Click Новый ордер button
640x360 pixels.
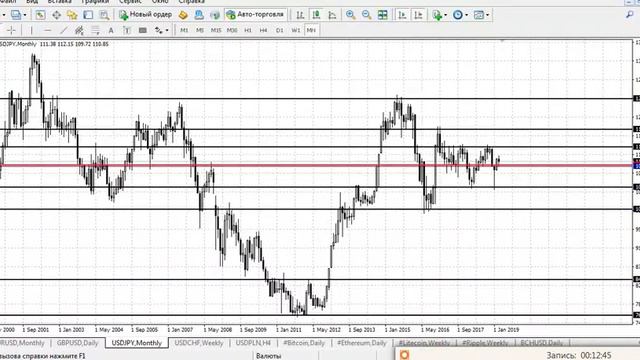pyautogui.click(x=146, y=15)
